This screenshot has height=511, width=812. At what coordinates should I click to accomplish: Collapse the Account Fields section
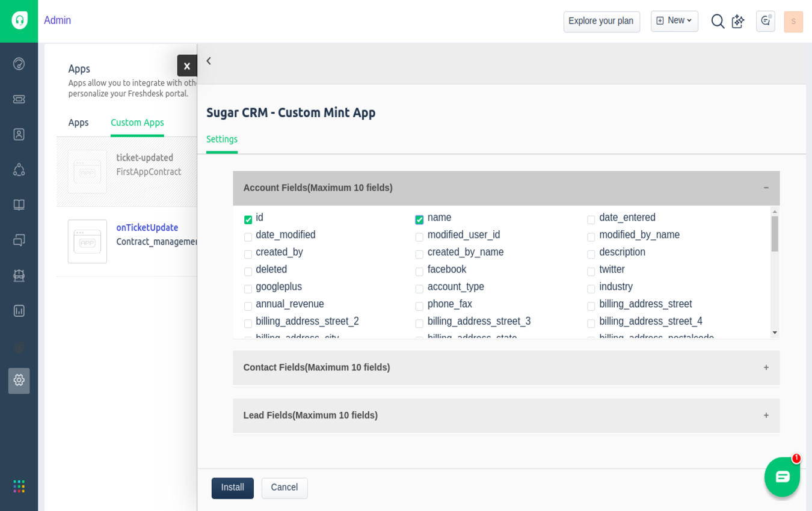[x=506, y=188]
